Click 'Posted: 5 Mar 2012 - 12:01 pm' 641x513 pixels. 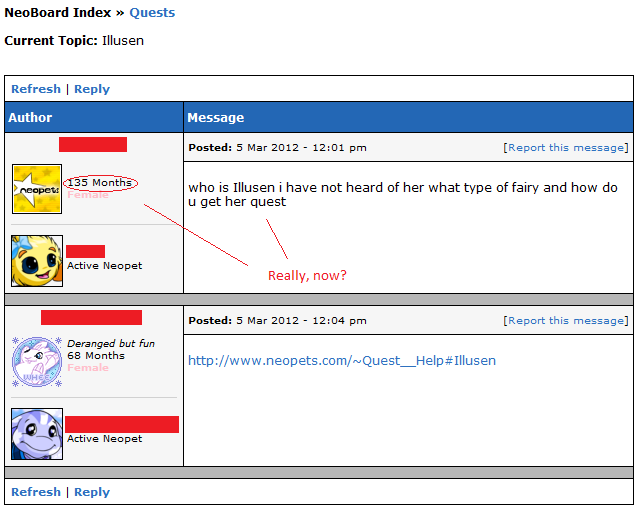coord(277,148)
